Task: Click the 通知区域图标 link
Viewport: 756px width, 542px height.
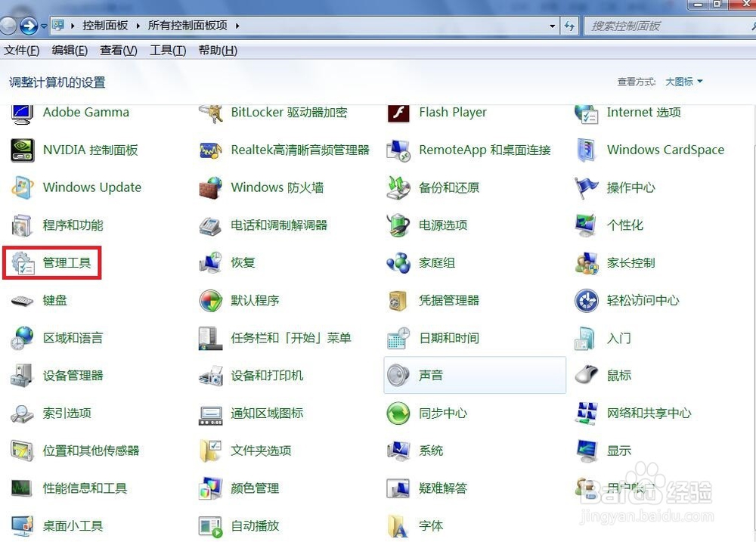Action: tap(267, 413)
